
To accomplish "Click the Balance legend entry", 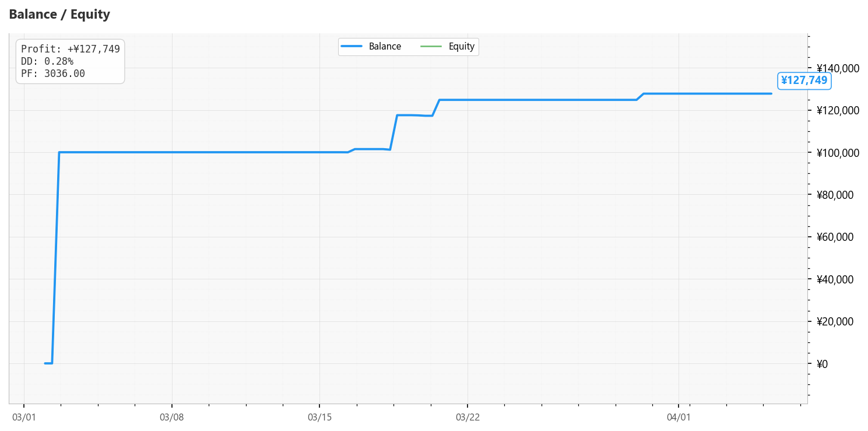I will tap(371, 47).
